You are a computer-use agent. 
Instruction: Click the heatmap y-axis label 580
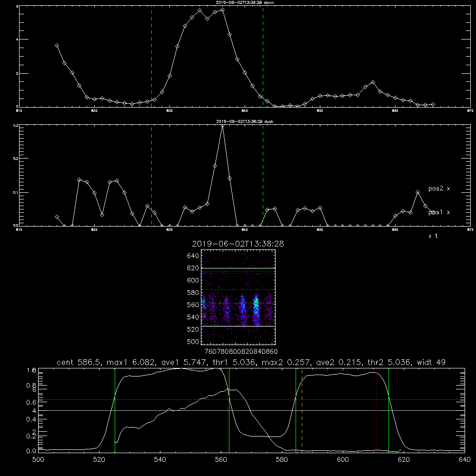tap(193, 293)
